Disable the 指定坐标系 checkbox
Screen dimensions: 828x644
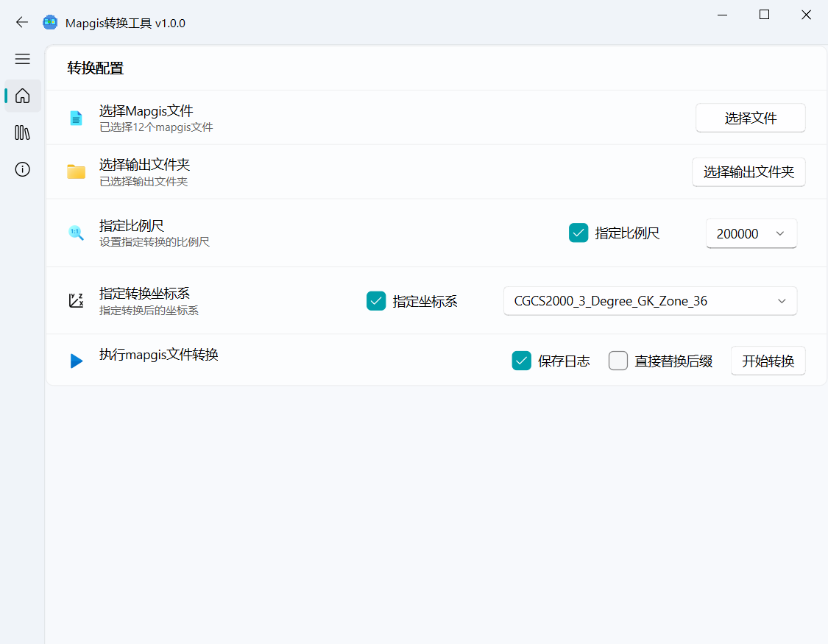point(376,300)
